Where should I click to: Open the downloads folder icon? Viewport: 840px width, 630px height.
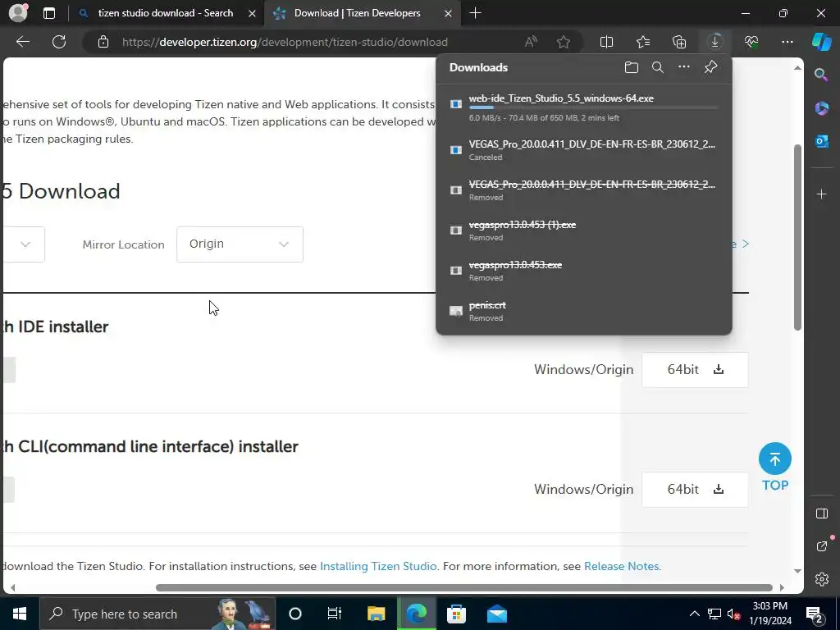click(632, 67)
